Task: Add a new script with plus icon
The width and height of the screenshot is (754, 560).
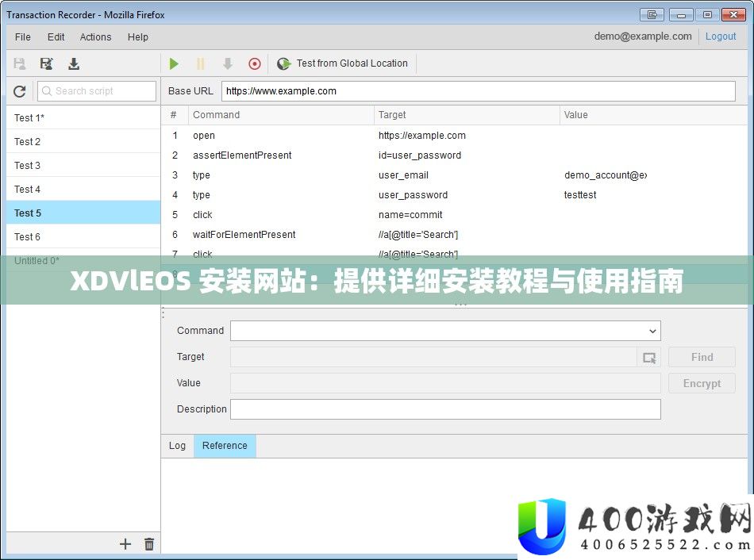Action: pyautogui.click(x=125, y=544)
